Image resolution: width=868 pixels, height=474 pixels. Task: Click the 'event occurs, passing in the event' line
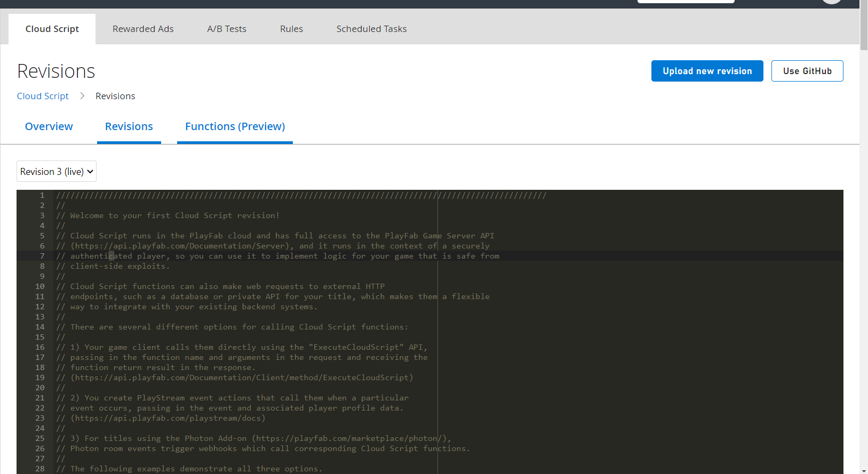point(230,408)
